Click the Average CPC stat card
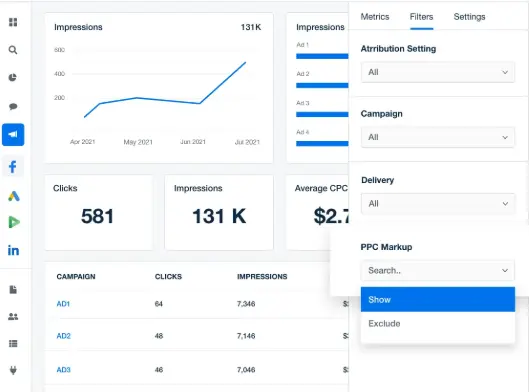This screenshot has width=529, height=392. (x=317, y=213)
